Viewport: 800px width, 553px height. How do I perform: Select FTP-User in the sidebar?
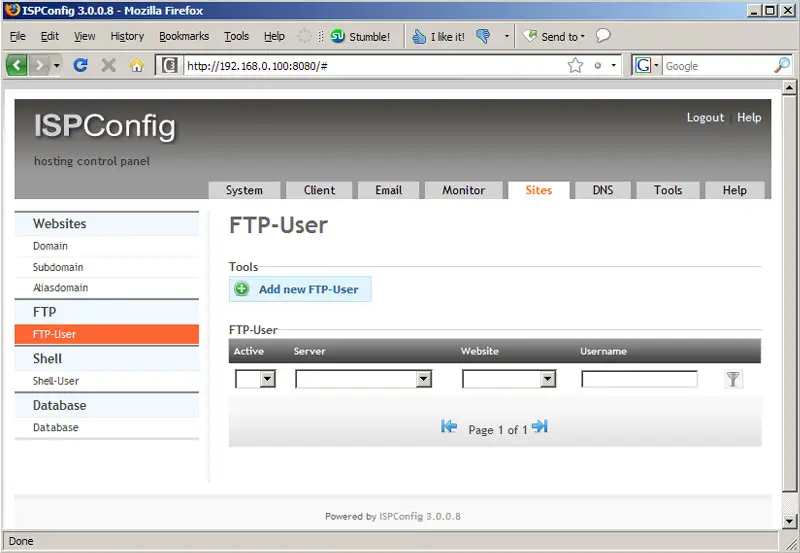pyautogui.click(x=107, y=334)
